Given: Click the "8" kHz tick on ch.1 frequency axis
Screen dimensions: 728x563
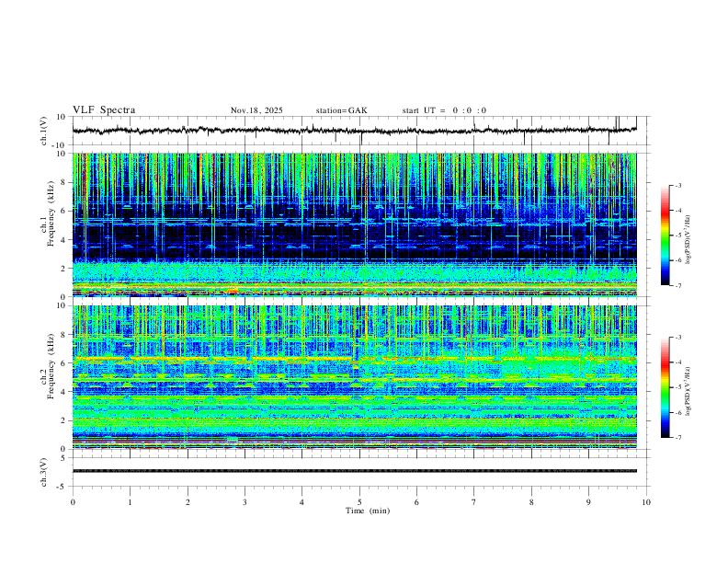Looking at the screenshot, I should (x=64, y=182).
